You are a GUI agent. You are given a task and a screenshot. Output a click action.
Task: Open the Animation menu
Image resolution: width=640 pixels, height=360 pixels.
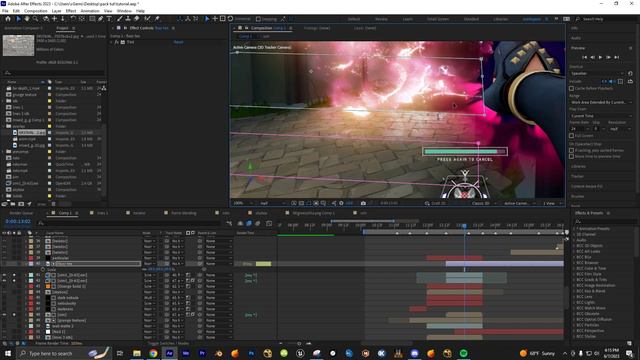(x=90, y=11)
